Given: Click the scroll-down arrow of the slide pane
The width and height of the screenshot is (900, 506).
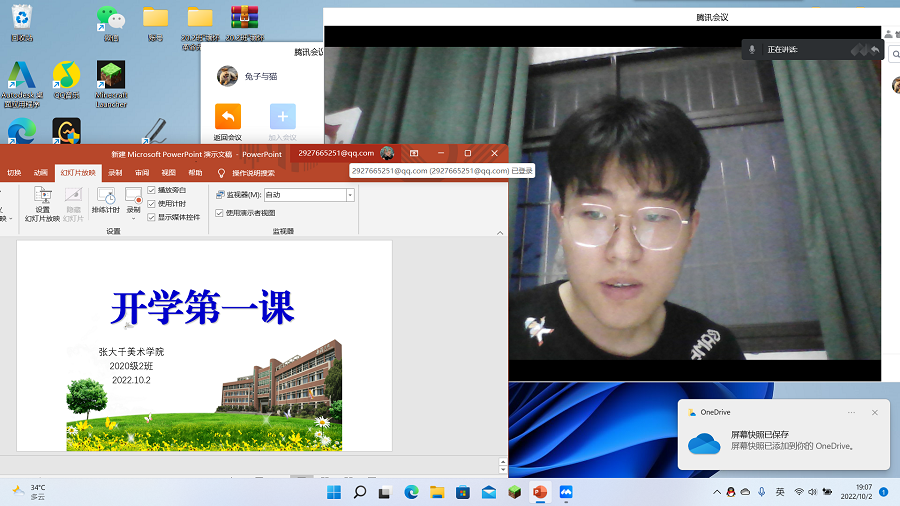Looking at the screenshot, I should (x=503, y=470).
